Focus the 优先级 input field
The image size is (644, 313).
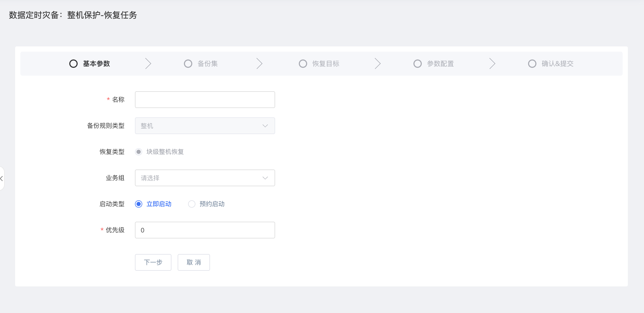[205, 230]
